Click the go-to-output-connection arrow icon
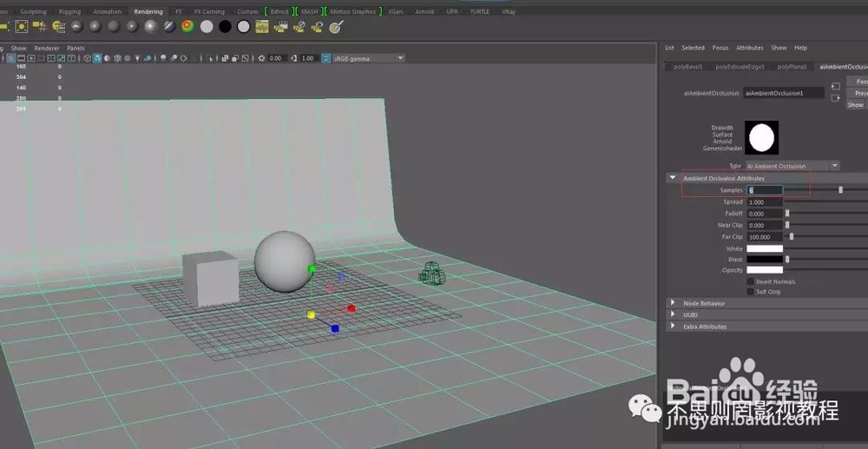This screenshot has width=868, height=449. point(835,98)
